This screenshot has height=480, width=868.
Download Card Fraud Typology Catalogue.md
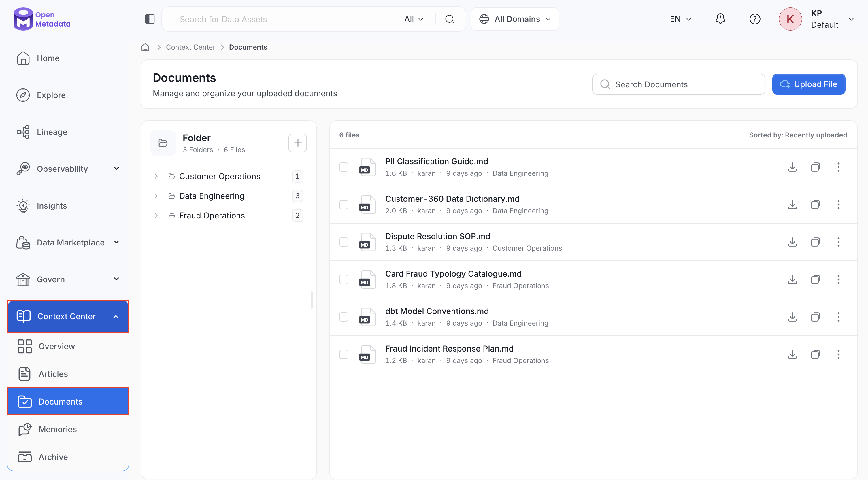[792, 279]
